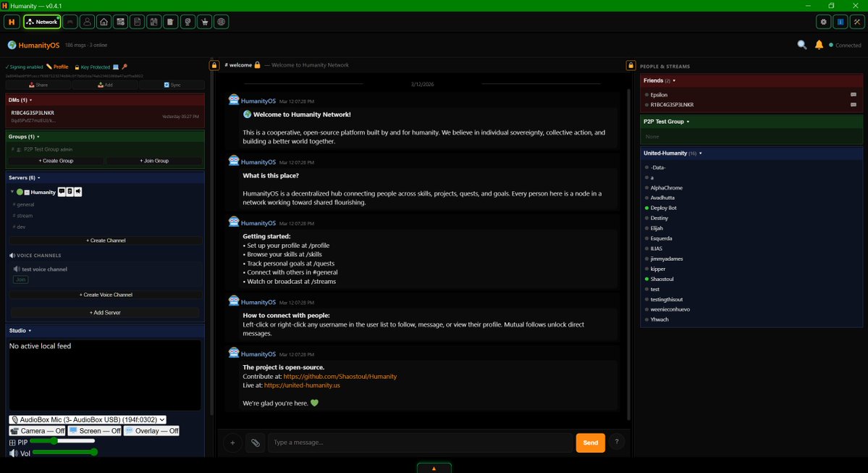Click the Sync button
Viewport: 868px width, 473px height.
coord(172,85)
